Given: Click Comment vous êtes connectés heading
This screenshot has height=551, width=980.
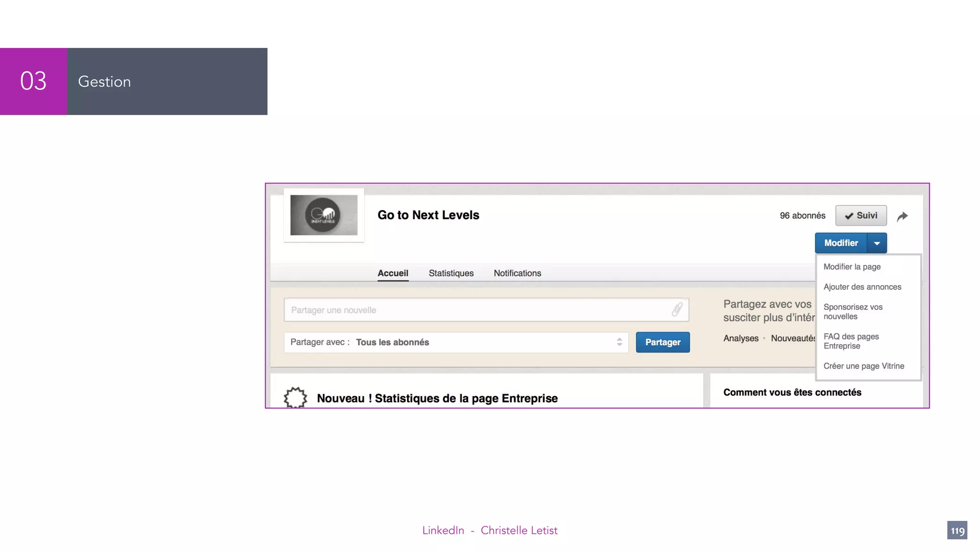Looking at the screenshot, I should click(x=792, y=393).
